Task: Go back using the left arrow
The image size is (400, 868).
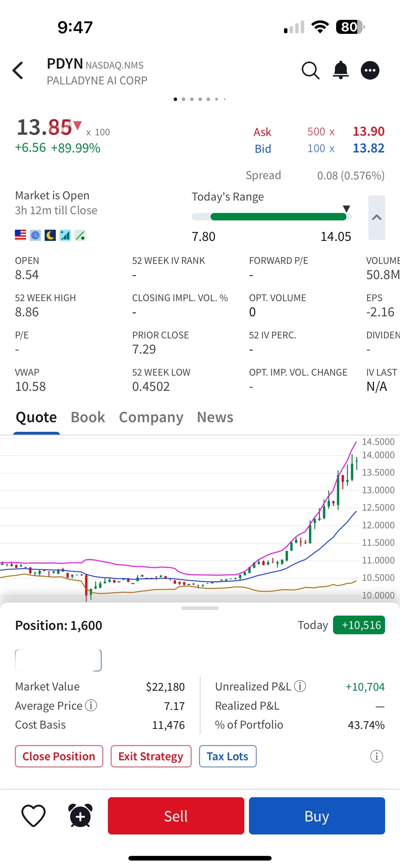Action: (x=18, y=70)
